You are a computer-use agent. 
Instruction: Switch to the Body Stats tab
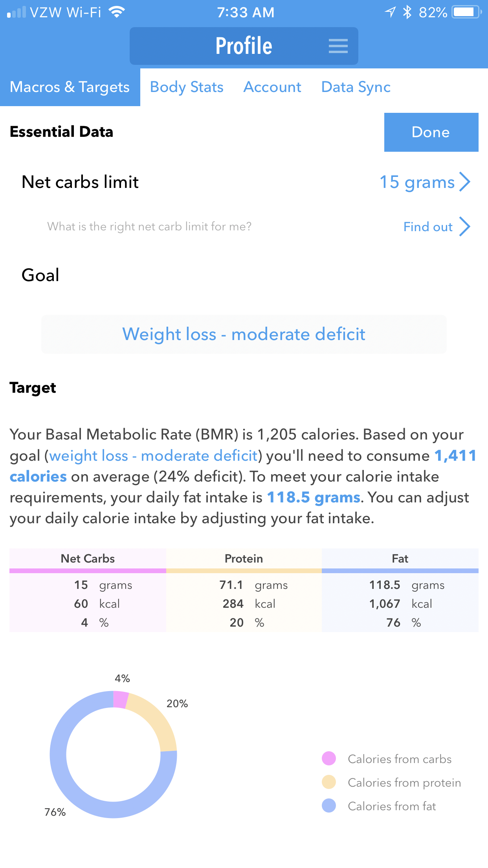pos(187,87)
